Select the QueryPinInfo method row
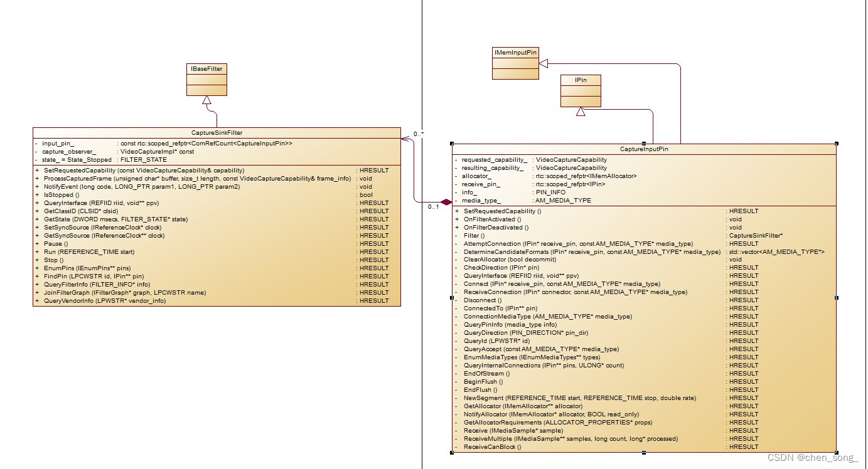 pos(644,325)
